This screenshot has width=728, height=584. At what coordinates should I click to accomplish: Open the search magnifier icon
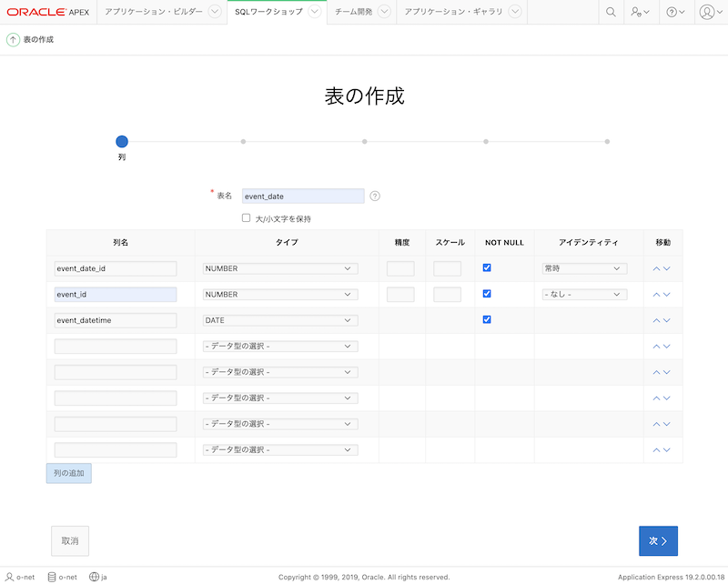pyautogui.click(x=611, y=12)
